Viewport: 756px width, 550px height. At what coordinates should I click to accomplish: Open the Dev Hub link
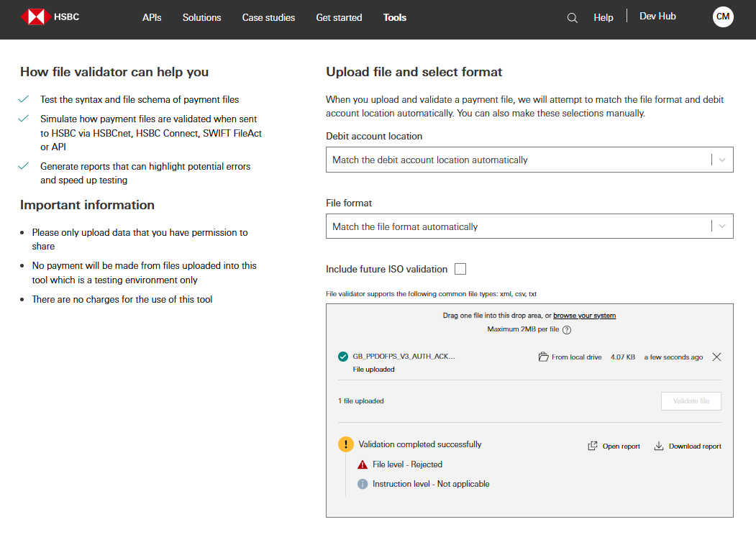click(657, 16)
